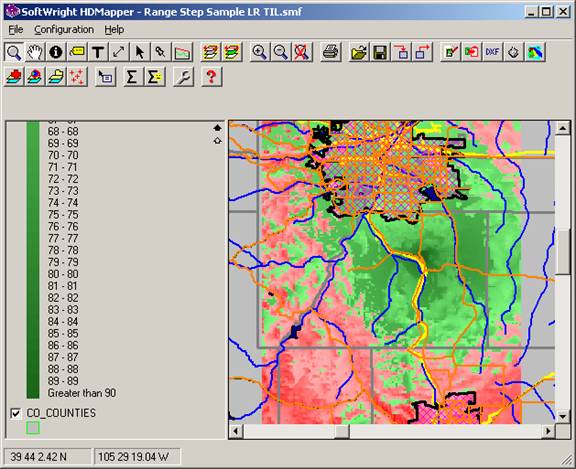The height and width of the screenshot is (469, 576).
Task: Click the open folder layer icon
Action: (x=56, y=77)
